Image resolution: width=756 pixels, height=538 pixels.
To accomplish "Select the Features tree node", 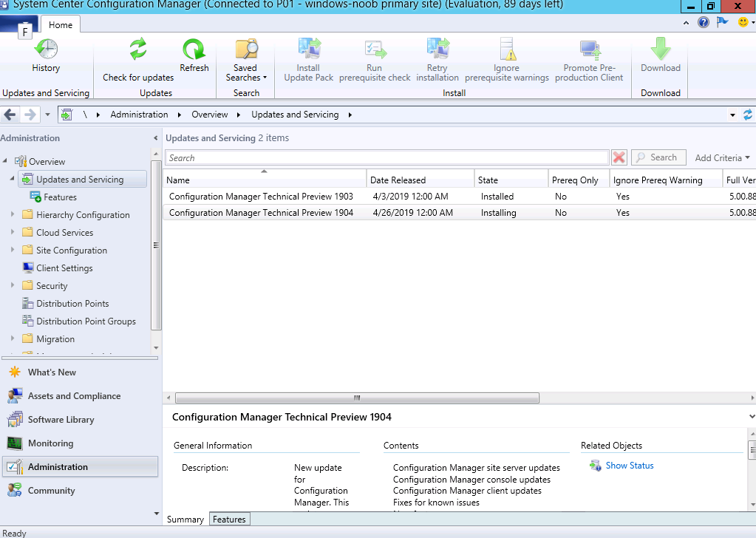I will 60,197.
